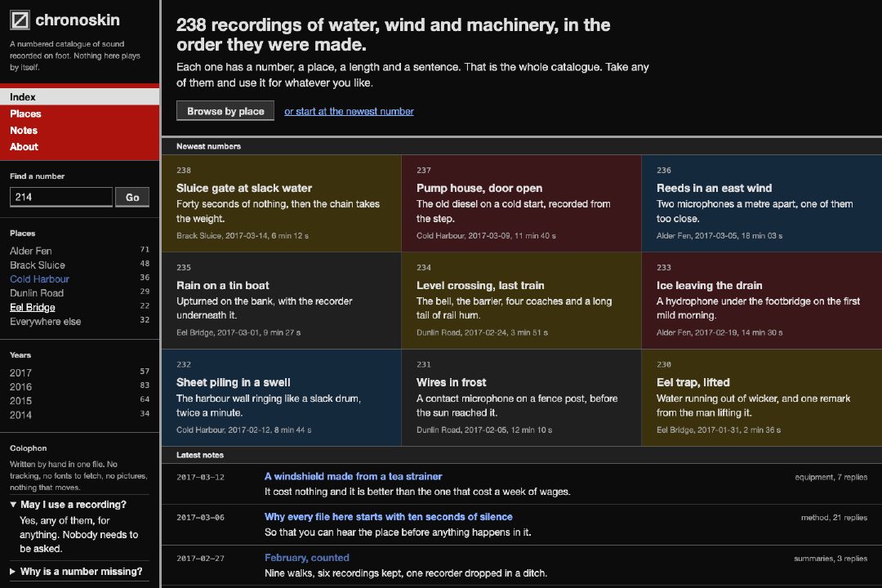Open the Dunlin Road place link
This screenshot has width=882, height=588.
click(37, 293)
